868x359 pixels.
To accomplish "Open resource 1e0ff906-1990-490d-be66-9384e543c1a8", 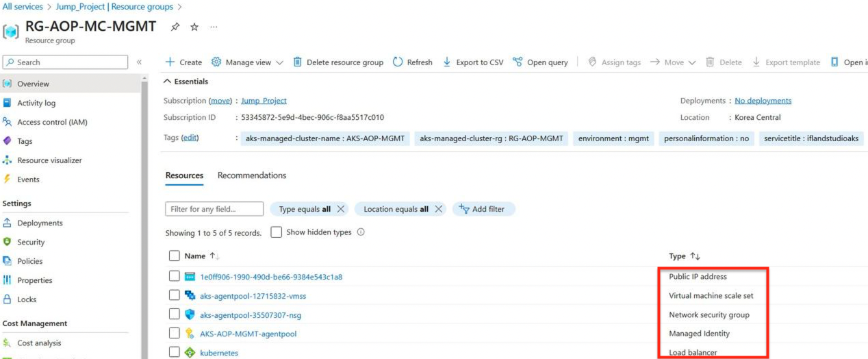I will click(x=271, y=277).
